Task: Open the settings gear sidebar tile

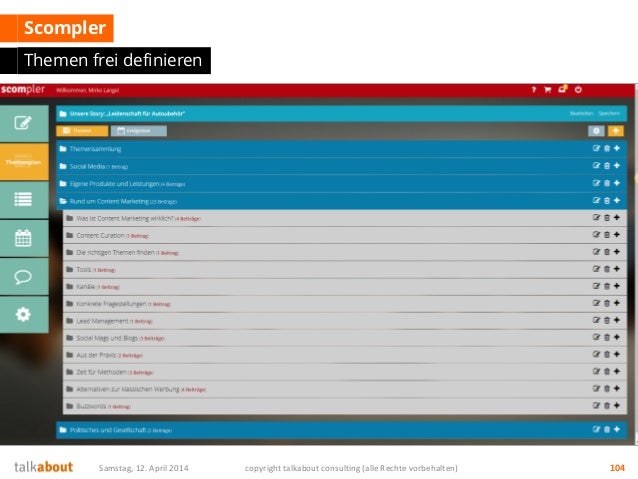Action: [24, 315]
